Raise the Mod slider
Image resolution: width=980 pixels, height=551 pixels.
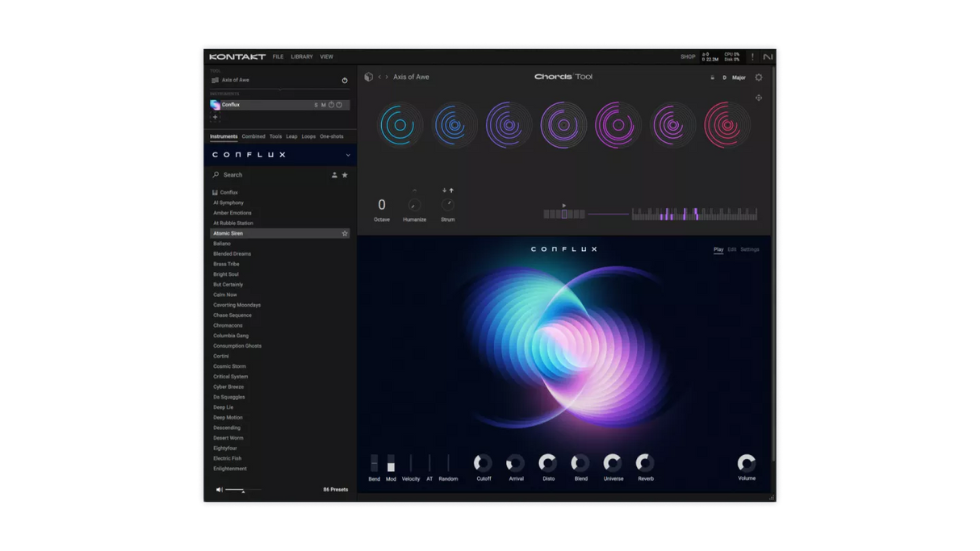[x=391, y=463]
